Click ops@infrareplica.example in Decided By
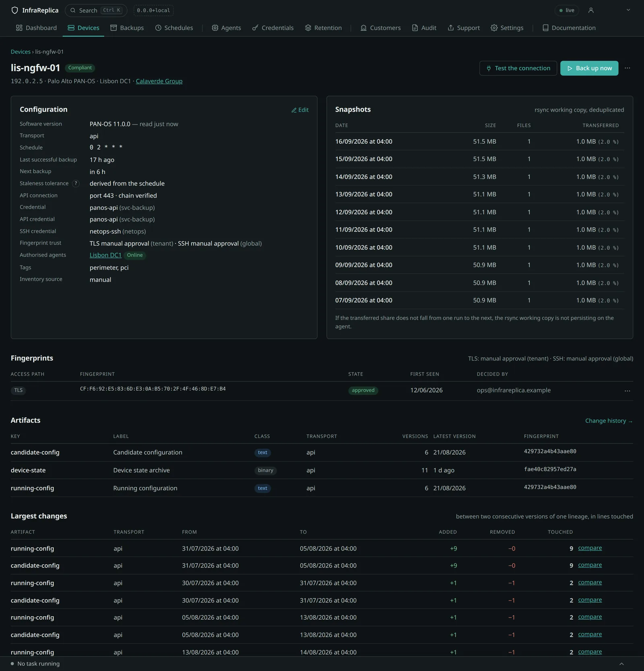The image size is (644, 671). (x=514, y=390)
